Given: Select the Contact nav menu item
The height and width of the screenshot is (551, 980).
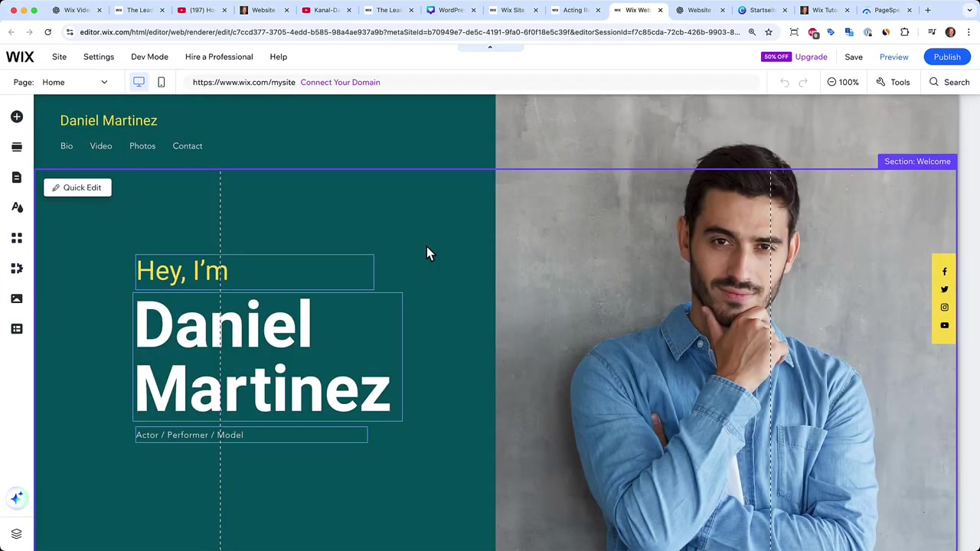Looking at the screenshot, I should pyautogui.click(x=188, y=146).
